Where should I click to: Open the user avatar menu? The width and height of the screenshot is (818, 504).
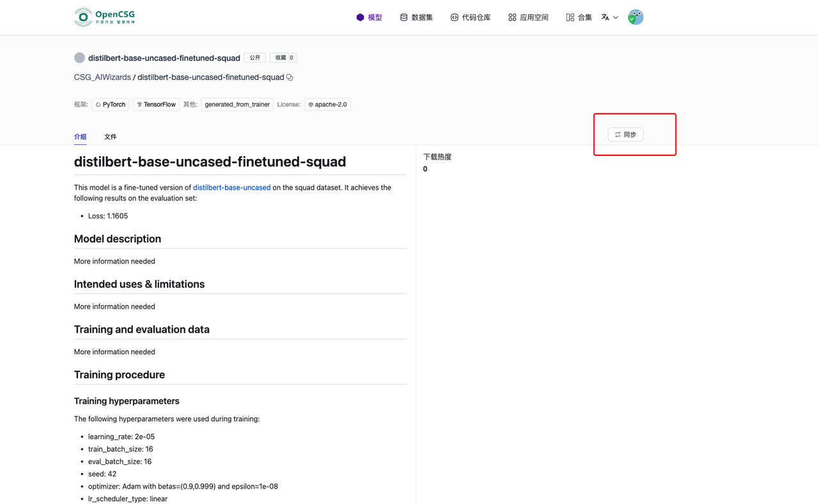pos(635,17)
